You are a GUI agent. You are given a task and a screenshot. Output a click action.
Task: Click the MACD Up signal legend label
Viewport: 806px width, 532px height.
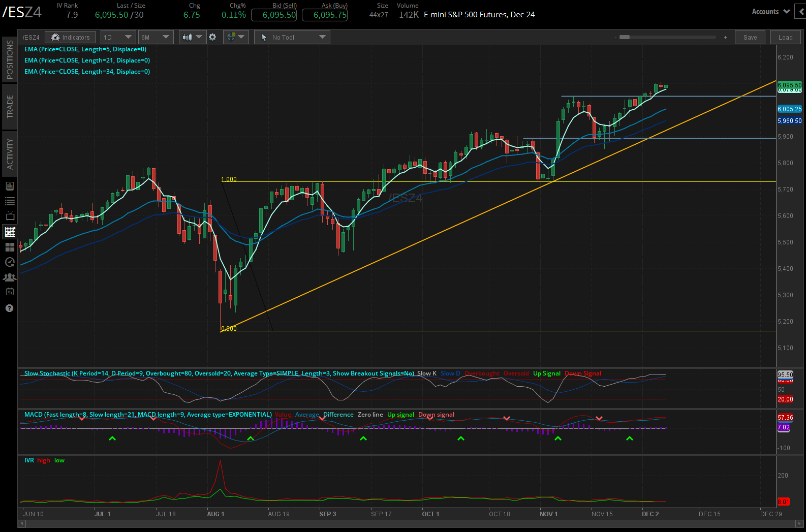click(x=400, y=415)
